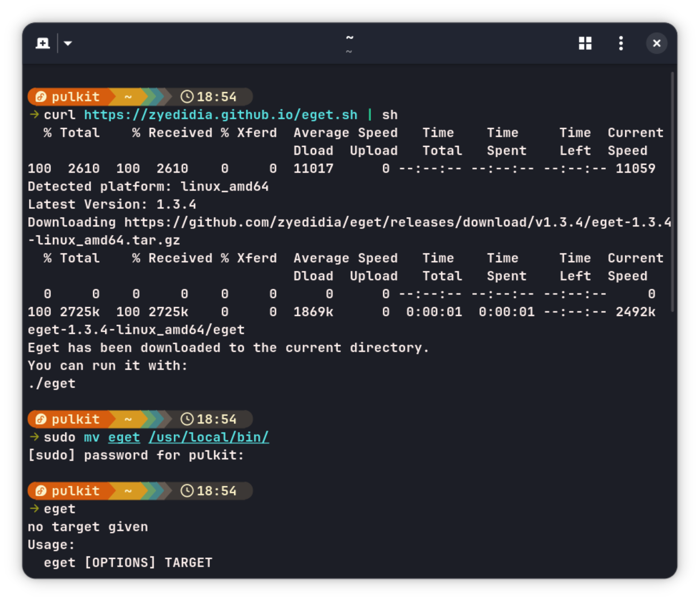
Task: Show the tab overview grid
Action: [x=585, y=43]
